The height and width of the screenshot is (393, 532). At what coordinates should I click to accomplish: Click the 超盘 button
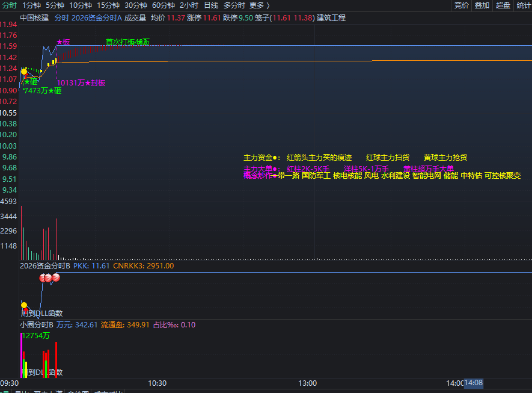[x=503, y=5]
